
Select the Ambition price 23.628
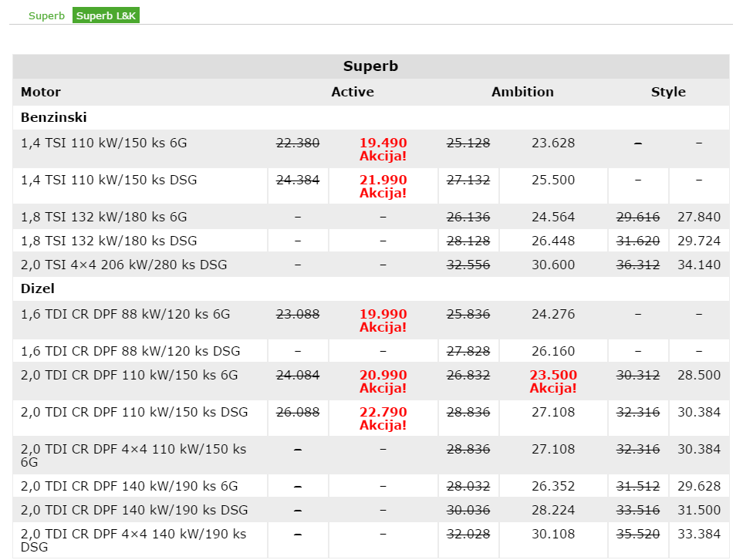point(553,143)
